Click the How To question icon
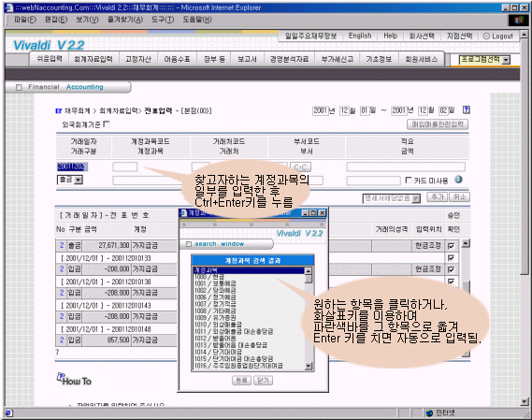 pyautogui.click(x=61, y=377)
